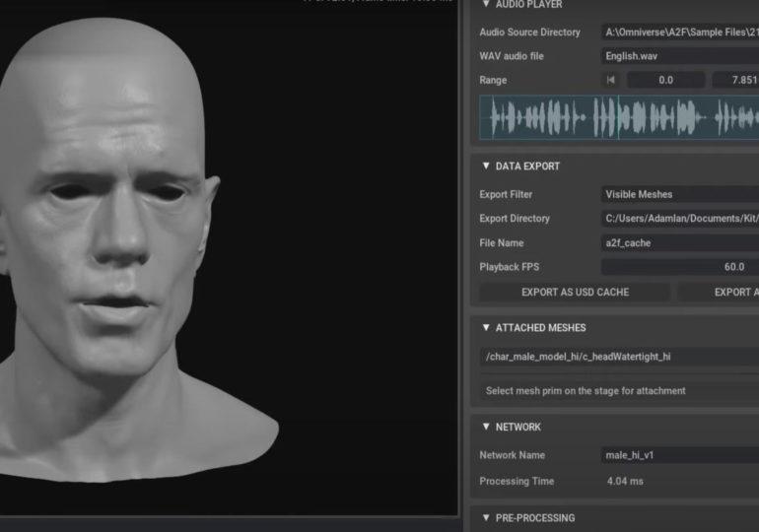Collapse the DATA EXPORT section
This screenshot has height=532, width=759.
coord(486,166)
